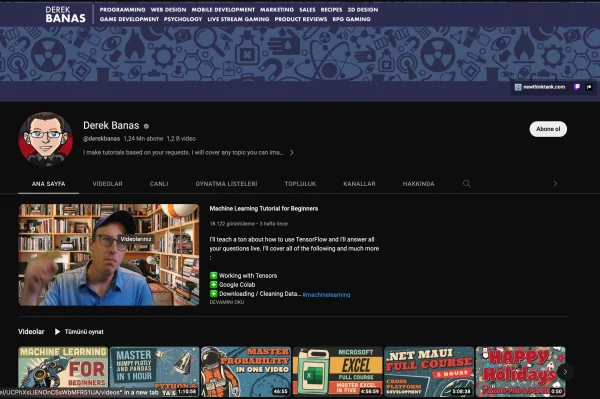600x399 pixels.
Task: Click the 1,2 B video count text
Action: coord(181,139)
